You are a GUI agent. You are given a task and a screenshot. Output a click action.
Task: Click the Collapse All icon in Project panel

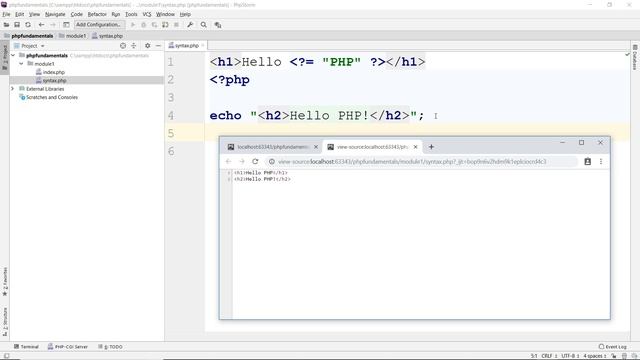[133, 46]
